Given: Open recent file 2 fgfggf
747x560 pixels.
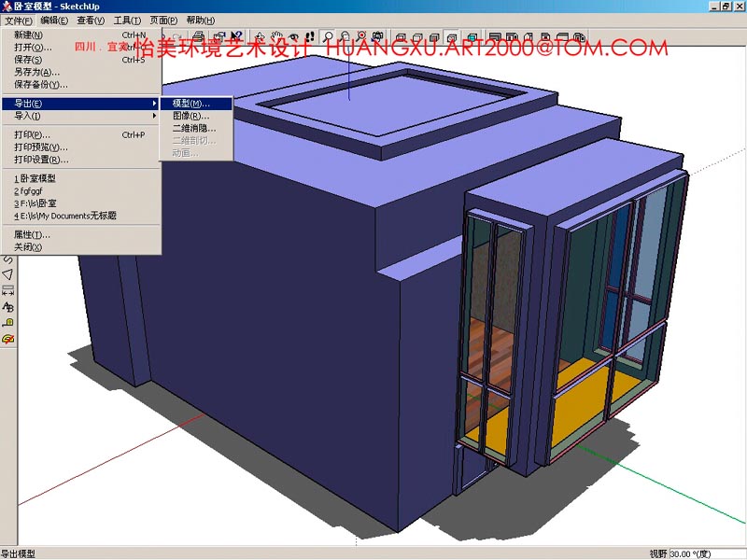Looking at the screenshot, I should [x=81, y=191].
